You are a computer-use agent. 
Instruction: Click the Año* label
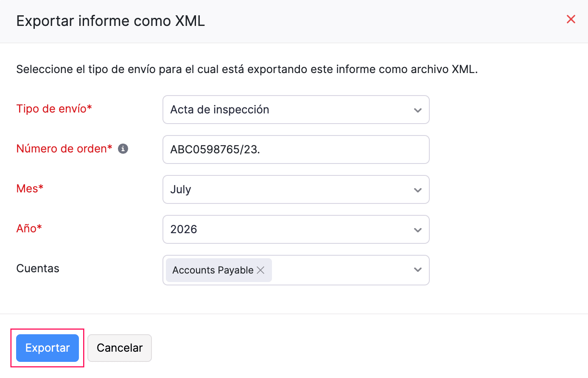[29, 228]
